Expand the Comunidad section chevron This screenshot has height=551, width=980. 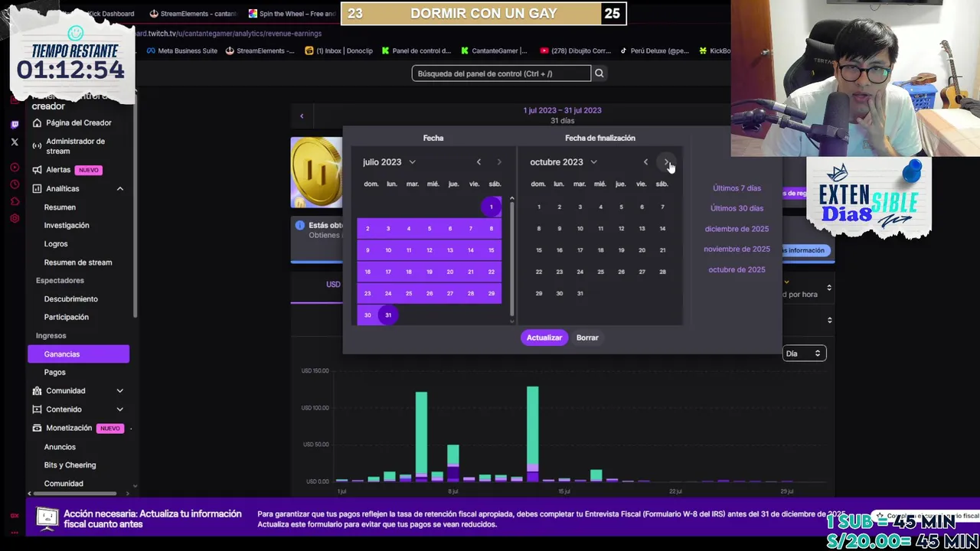pos(120,391)
